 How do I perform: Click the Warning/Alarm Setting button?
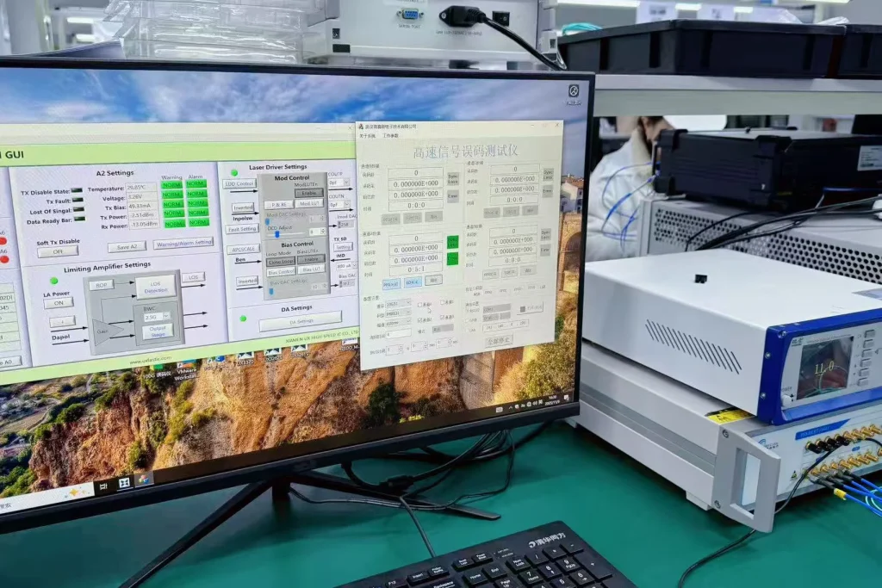coord(183,243)
